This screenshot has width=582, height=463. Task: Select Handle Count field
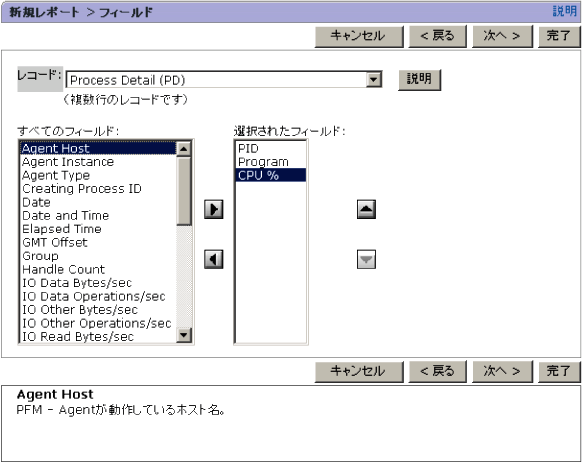(98, 270)
